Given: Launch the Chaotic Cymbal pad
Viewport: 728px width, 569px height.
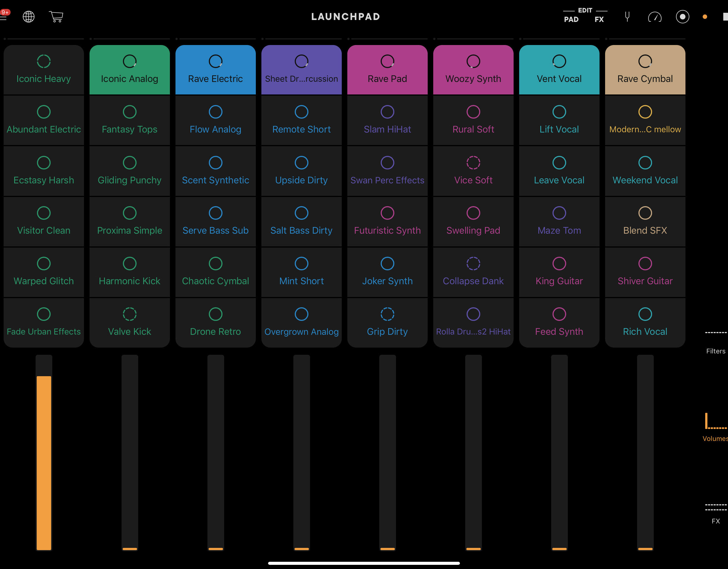Looking at the screenshot, I should tap(215, 272).
